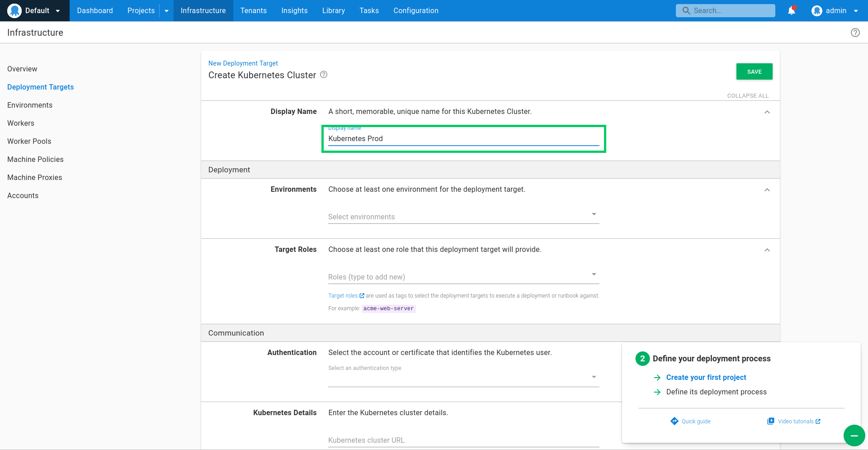Open the Select environments dropdown
Viewport: 868px width, 450px height.
(463, 217)
